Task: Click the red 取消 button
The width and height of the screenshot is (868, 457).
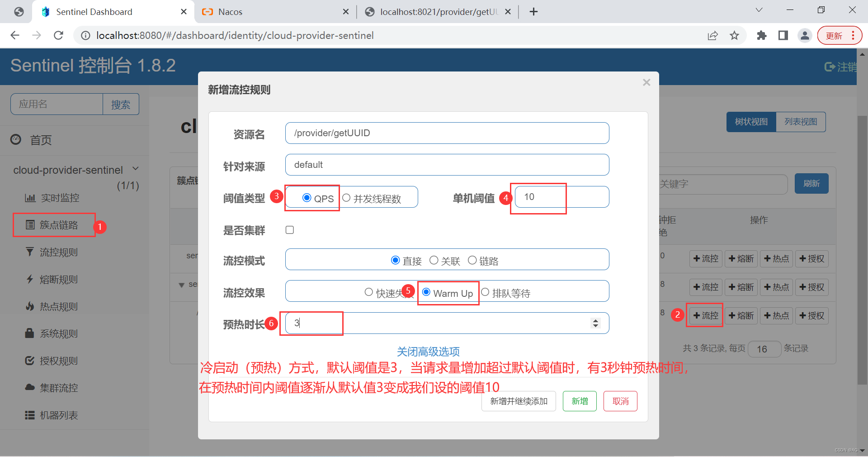Action: 620,401
